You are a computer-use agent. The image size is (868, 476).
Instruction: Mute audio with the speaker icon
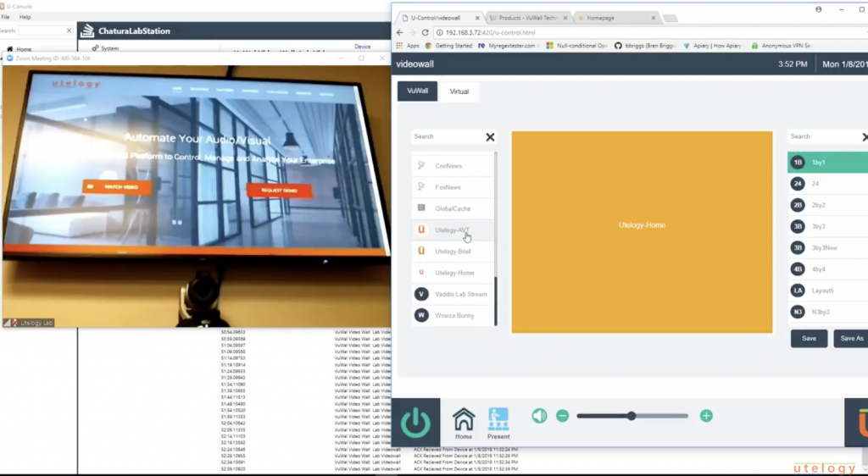coord(539,416)
